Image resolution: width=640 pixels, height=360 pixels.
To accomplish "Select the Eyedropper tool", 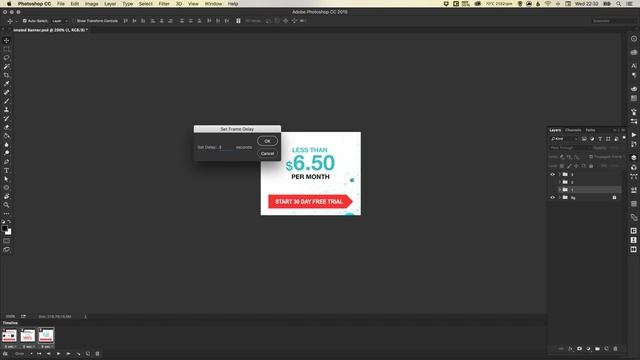I will click(x=7, y=84).
